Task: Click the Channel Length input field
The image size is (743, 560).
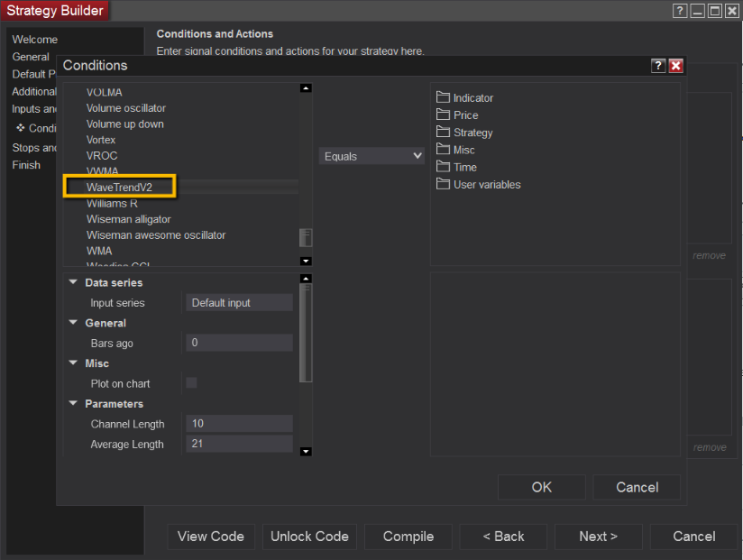Action: point(239,424)
